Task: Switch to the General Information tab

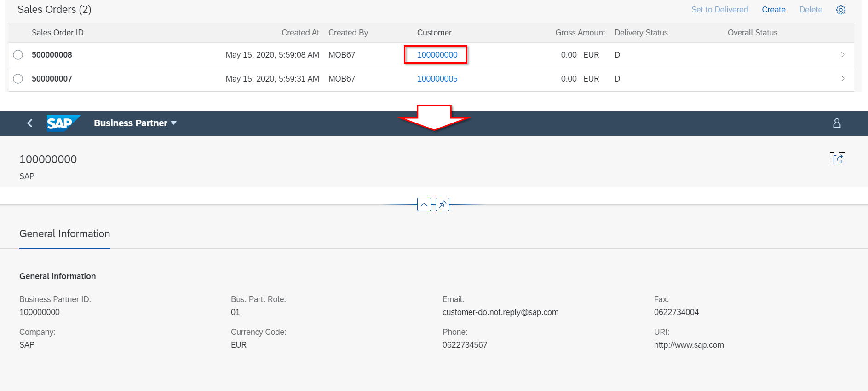Action: coord(65,234)
